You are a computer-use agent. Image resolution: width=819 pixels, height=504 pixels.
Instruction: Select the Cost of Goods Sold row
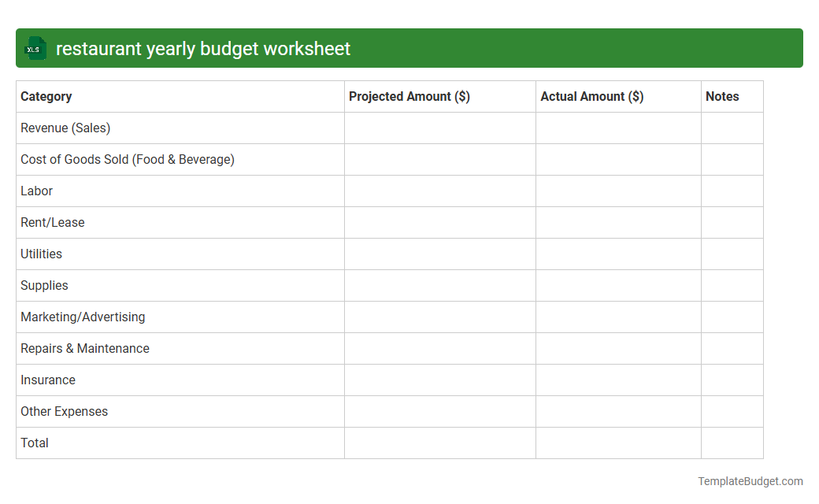click(127, 159)
